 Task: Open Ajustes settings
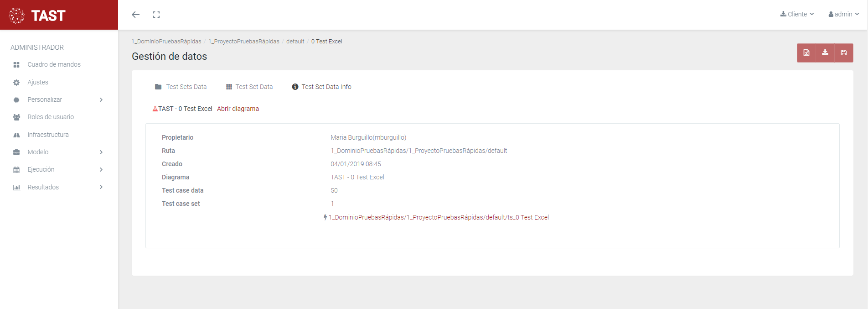tap(38, 82)
